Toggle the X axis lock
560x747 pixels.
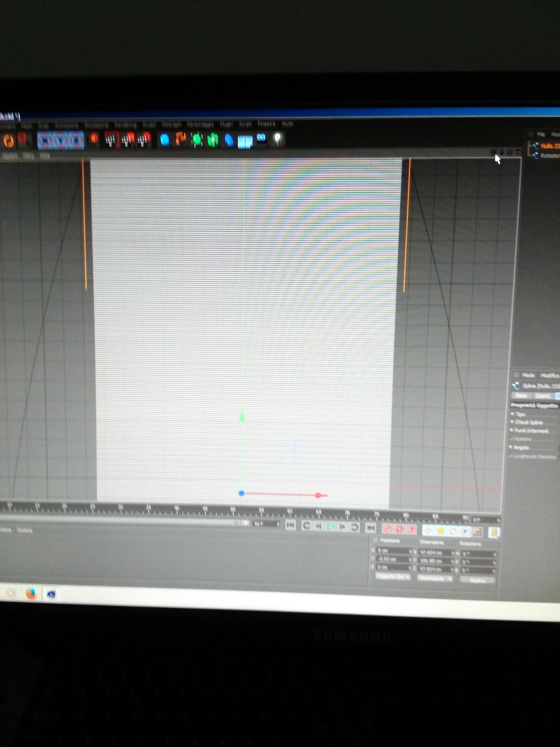point(45,141)
